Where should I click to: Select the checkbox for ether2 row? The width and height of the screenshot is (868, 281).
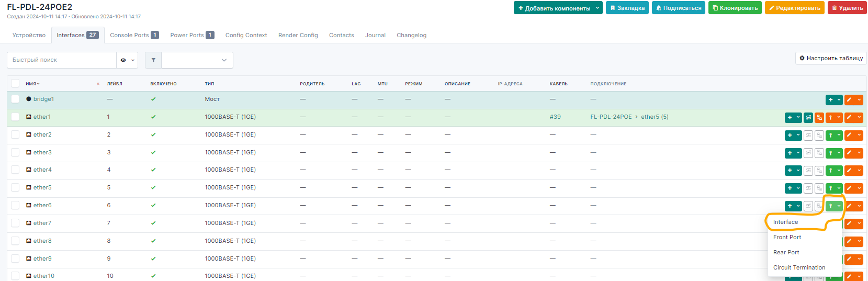point(15,134)
